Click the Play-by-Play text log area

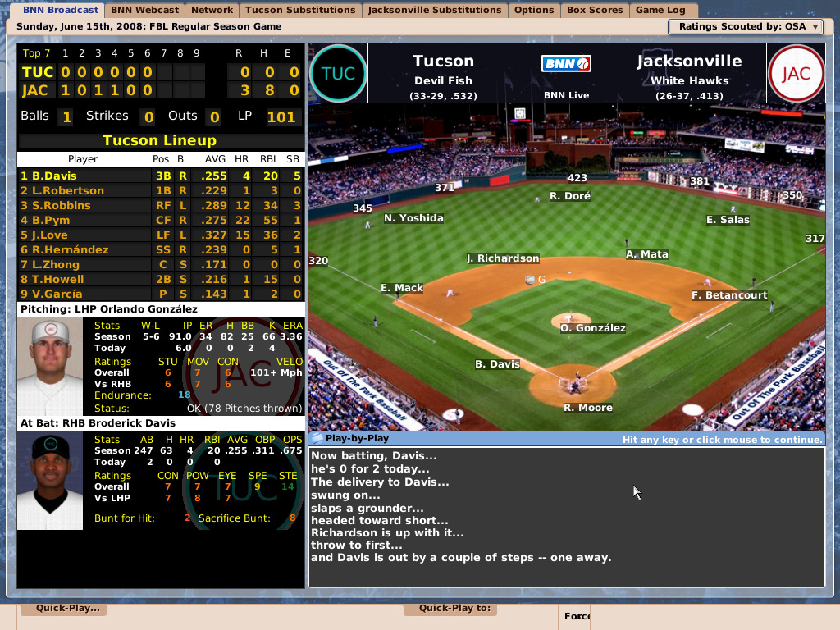pos(566,517)
